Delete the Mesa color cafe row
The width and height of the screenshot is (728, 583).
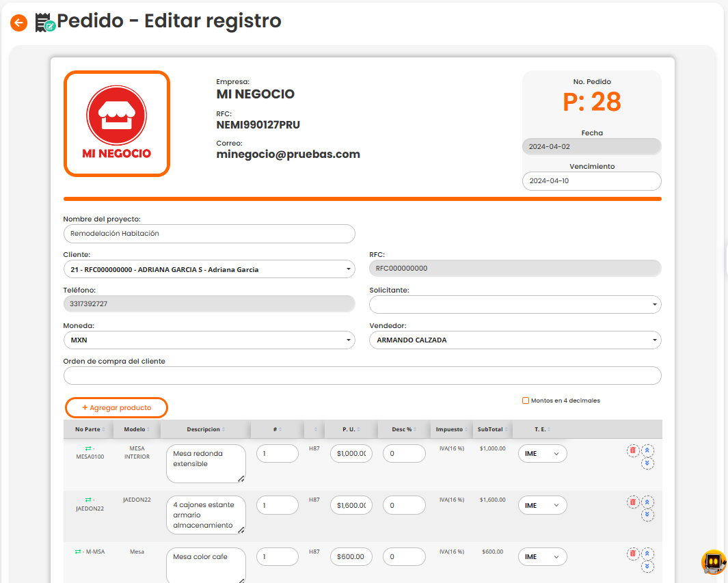coord(632,553)
